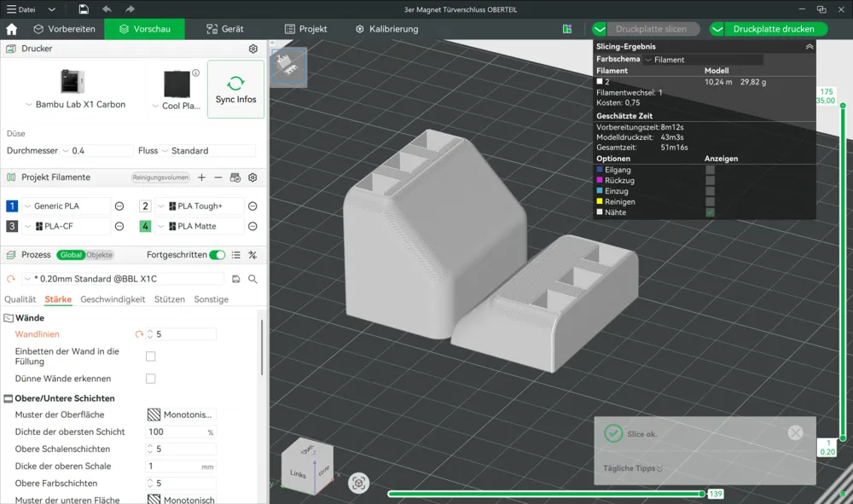Open the Bambu Lab X1 Carbon printer dropdown
This screenshot has height=504, width=853.
(76, 105)
